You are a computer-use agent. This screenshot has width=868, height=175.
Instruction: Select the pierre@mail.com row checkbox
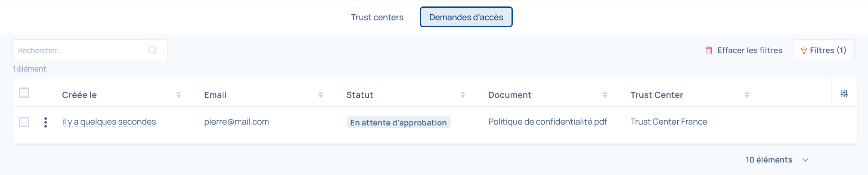24,122
